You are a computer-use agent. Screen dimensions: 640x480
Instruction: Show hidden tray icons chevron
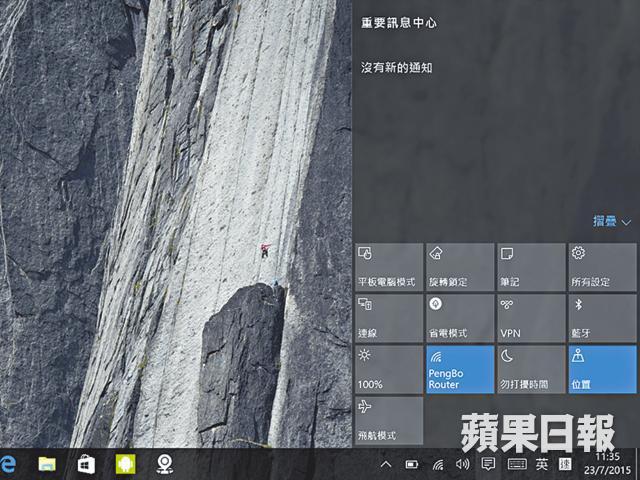[x=386, y=464]
